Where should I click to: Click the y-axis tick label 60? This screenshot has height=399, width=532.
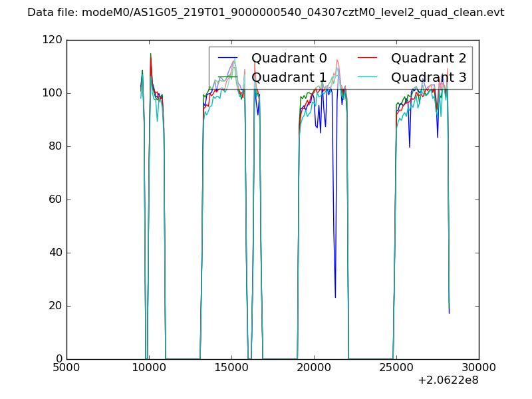(x=55, y=199)
